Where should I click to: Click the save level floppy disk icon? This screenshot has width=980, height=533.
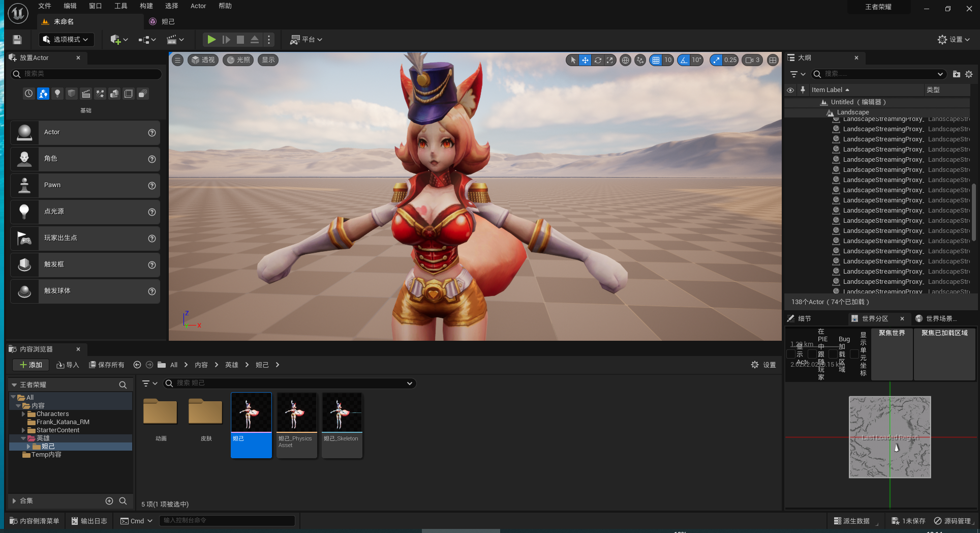(17, 40)
